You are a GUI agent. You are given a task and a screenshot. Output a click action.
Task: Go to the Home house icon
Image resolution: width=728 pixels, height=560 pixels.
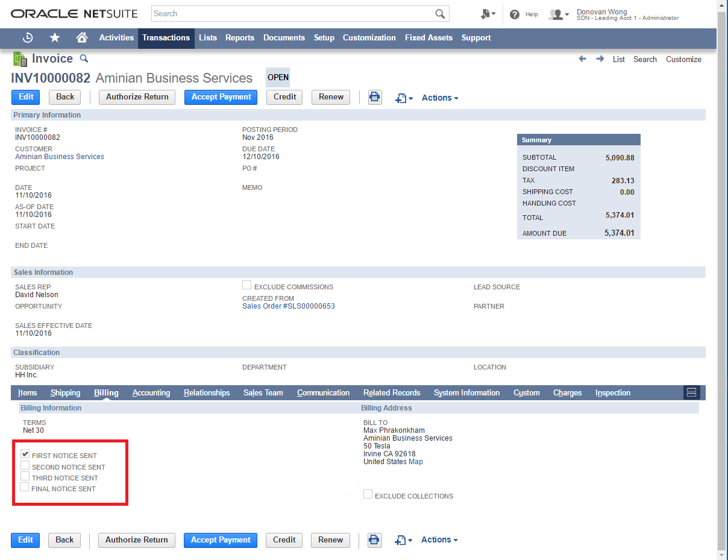pos(82,37)
